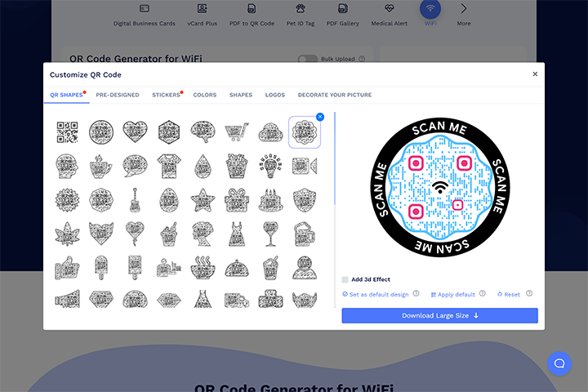Select the leaf QR shape

coord(67,234)
